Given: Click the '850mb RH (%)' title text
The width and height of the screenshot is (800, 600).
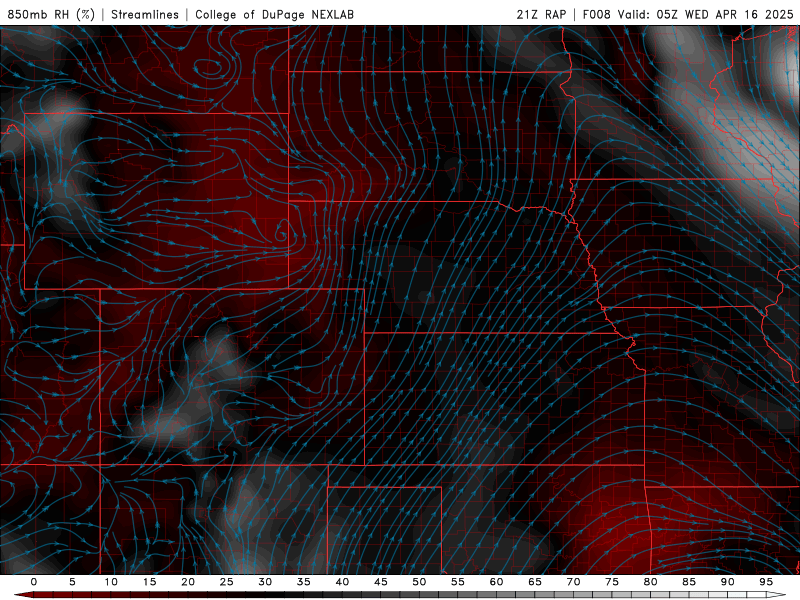Looking at the screenshot, I should click(x=51, y=14).
